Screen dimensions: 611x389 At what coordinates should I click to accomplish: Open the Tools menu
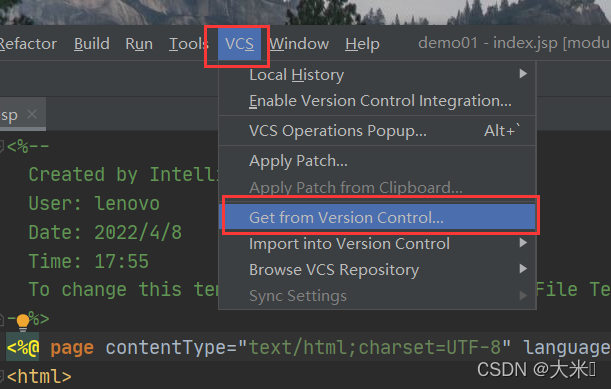point(189,44)
